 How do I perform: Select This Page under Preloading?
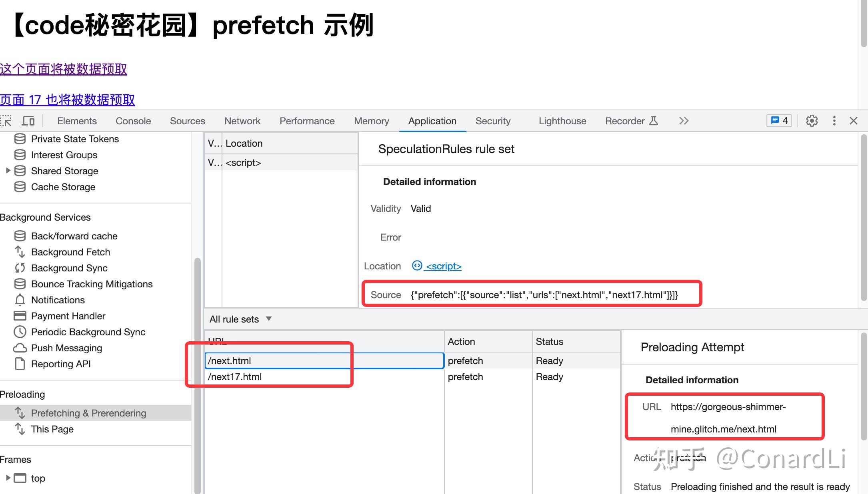coord(52,429)
